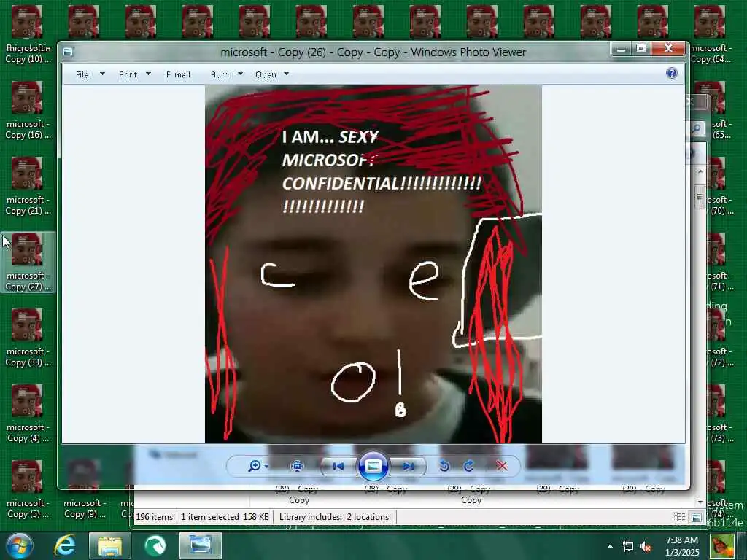
Task: Switch Explorer window to large thumbnails view icon
Action: (696, 517)
